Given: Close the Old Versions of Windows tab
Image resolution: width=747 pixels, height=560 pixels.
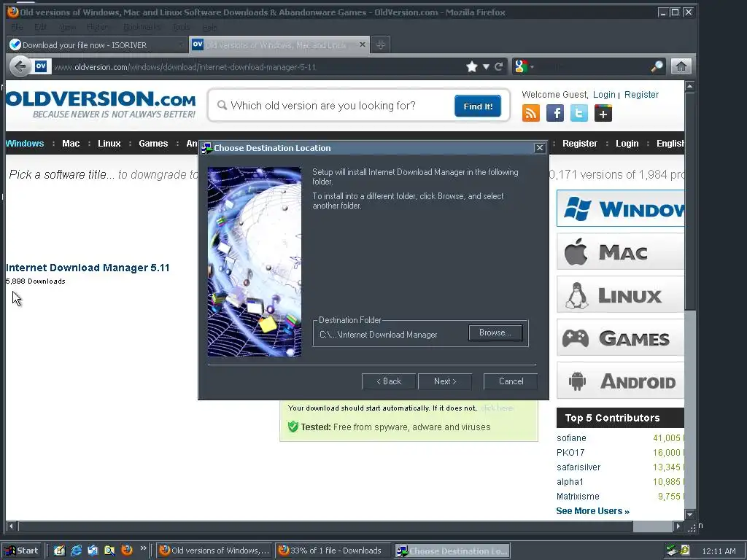Looking at the screenshot, I should click(363, 44).
